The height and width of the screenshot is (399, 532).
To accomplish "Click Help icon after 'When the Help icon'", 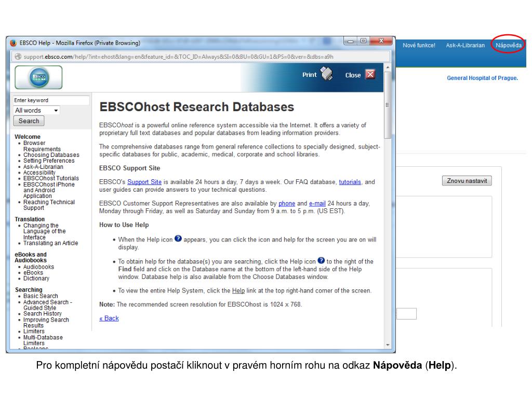I will (x=178, y=238).
